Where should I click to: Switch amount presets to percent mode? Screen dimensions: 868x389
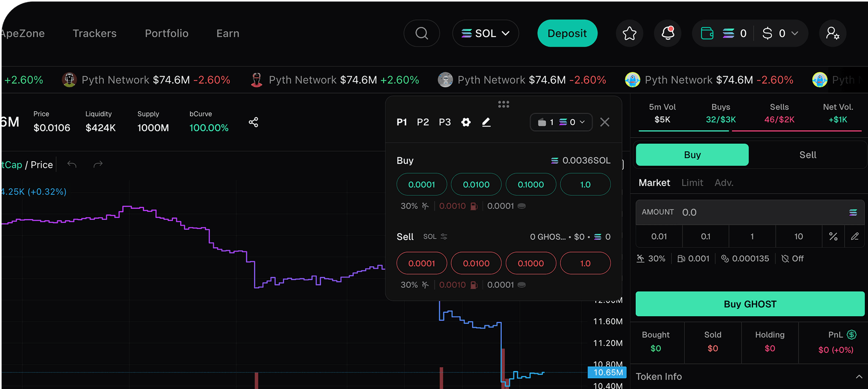(833, 236)
